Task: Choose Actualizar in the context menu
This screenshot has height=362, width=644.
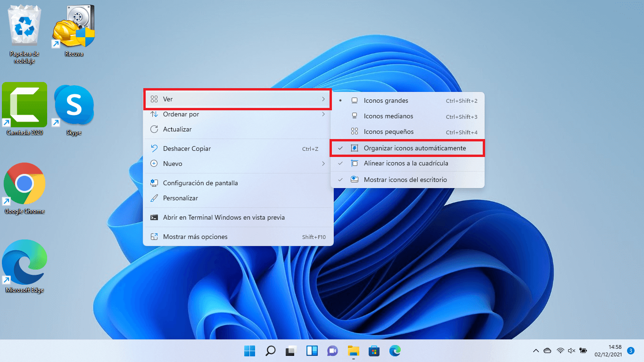Action: click(238, 129)
